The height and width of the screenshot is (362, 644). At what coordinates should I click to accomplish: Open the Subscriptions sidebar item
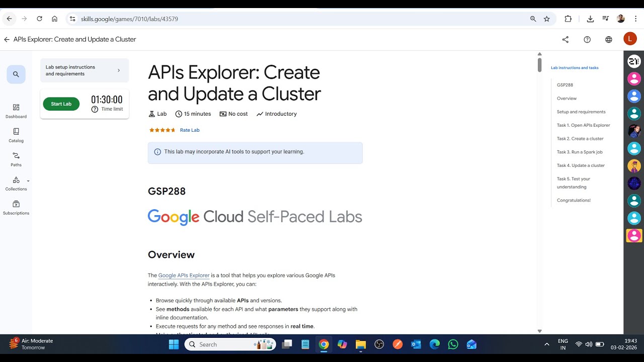click(x=16, y=208)
